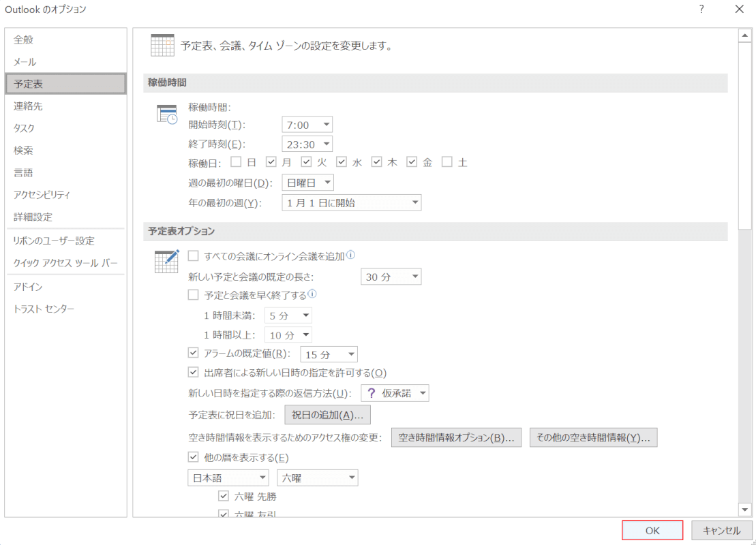Open the alarm default 15 分 dropdown
Screen dimensions: 756x545
(329, 355)
